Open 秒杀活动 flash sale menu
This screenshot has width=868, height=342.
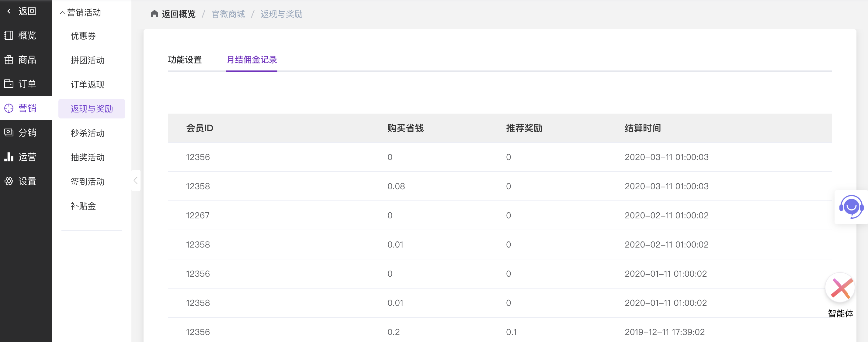[87, 133]
